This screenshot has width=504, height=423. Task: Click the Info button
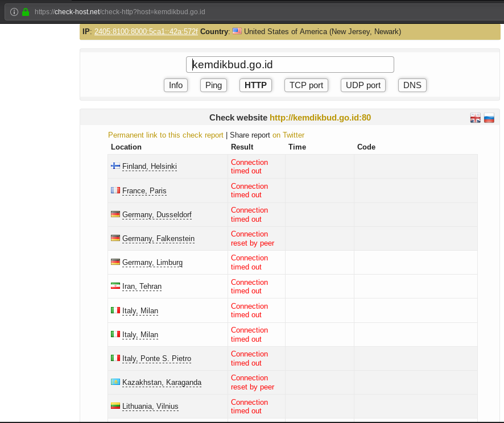point(176,85)
